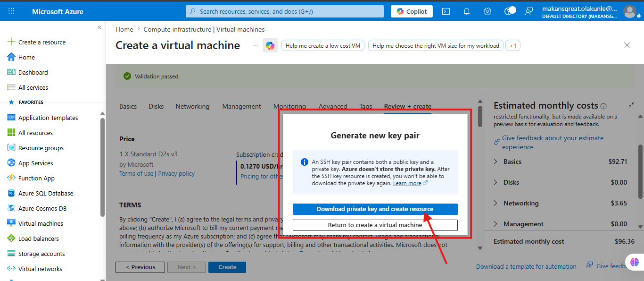
Task: Switch to the Disks tab
Action: click(156, 106)
